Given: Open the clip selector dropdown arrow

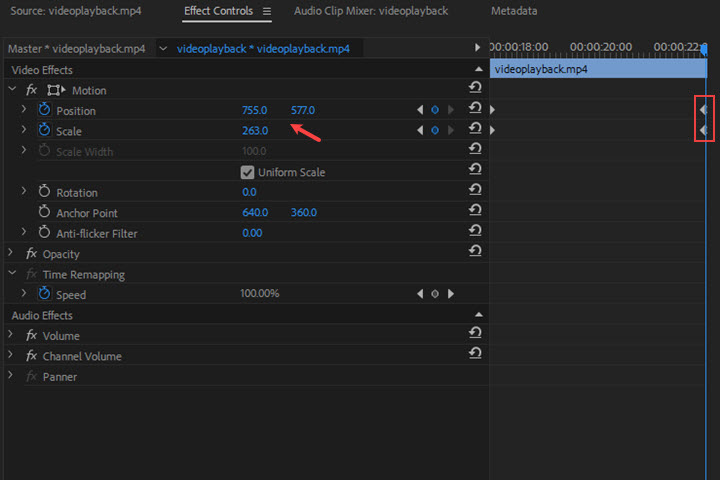Looking at the screenshot, I should pos(163,48).
